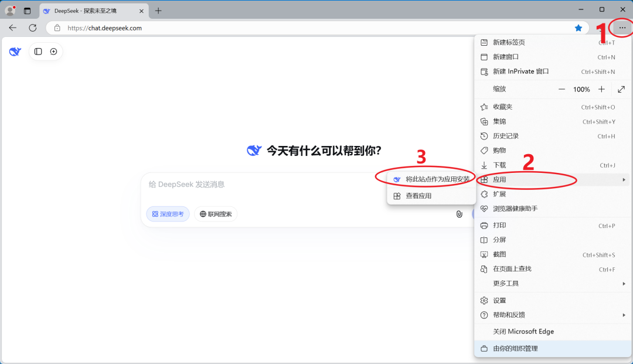Start a new DeepSeek chat
This screenshot has height=364, width=633.
[54, 52]
